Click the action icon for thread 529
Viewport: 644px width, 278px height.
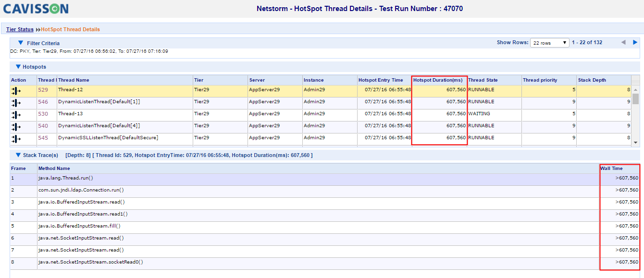point(16,91)
